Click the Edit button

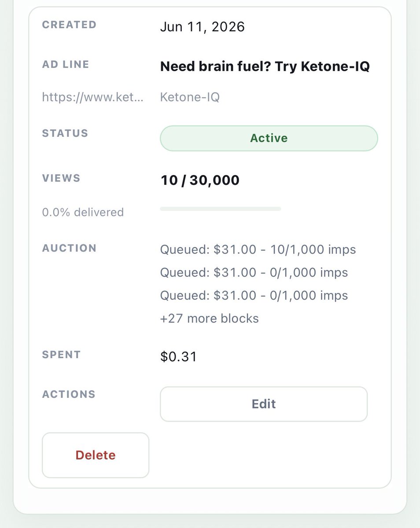pos(263,404)
